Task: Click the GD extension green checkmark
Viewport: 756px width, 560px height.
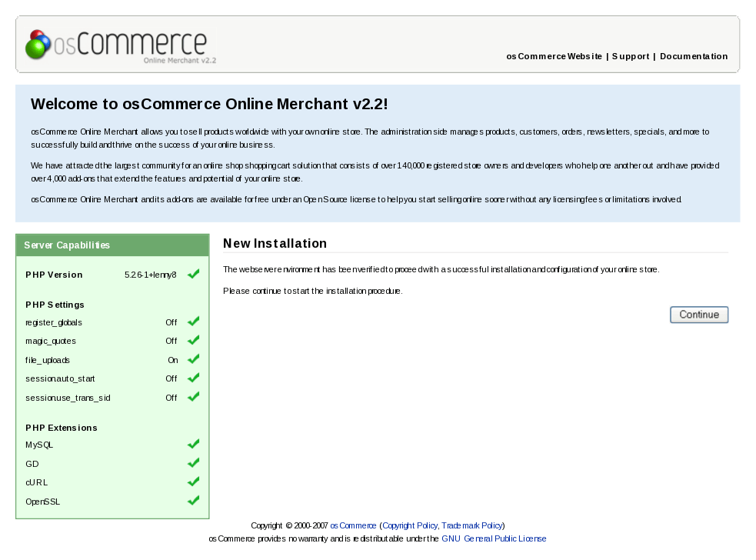Action: pos(193,462)
